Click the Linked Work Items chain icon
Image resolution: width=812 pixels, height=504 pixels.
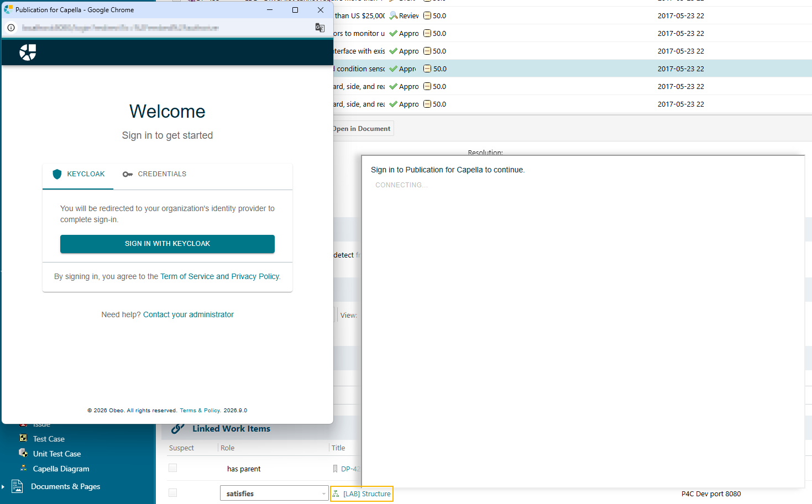[178, 428]
